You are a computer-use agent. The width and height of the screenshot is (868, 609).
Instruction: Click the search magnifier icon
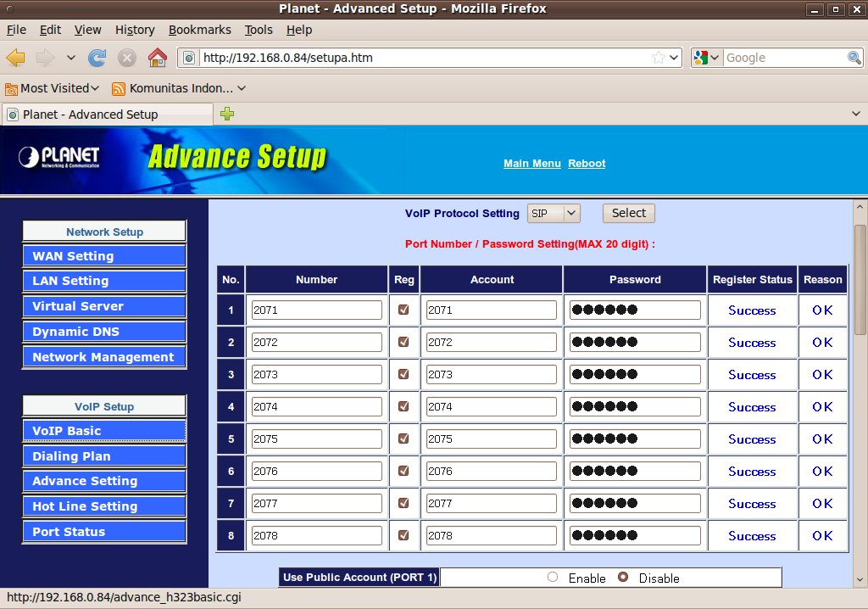[854, 58]
